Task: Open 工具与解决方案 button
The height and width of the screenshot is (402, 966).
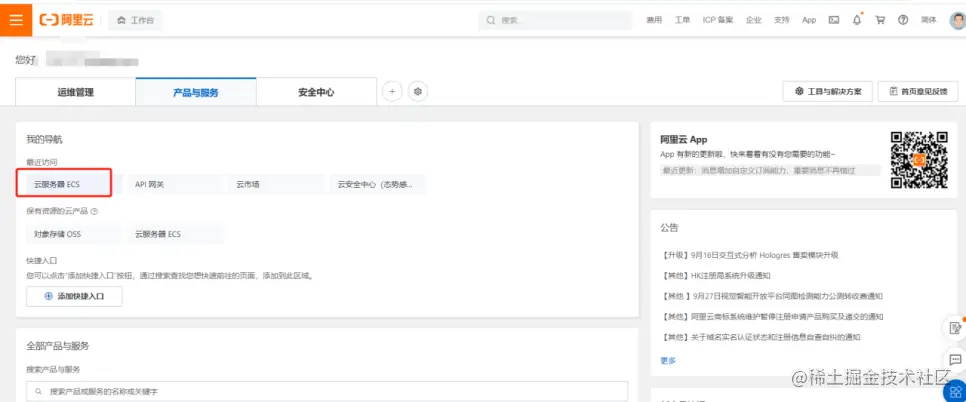Action: pyautogui.click(x=827, y=92)
